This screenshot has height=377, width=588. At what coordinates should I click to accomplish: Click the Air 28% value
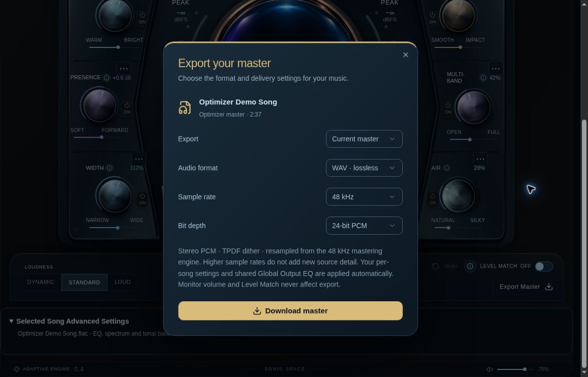pyautogui.click(x=479, y=168)
